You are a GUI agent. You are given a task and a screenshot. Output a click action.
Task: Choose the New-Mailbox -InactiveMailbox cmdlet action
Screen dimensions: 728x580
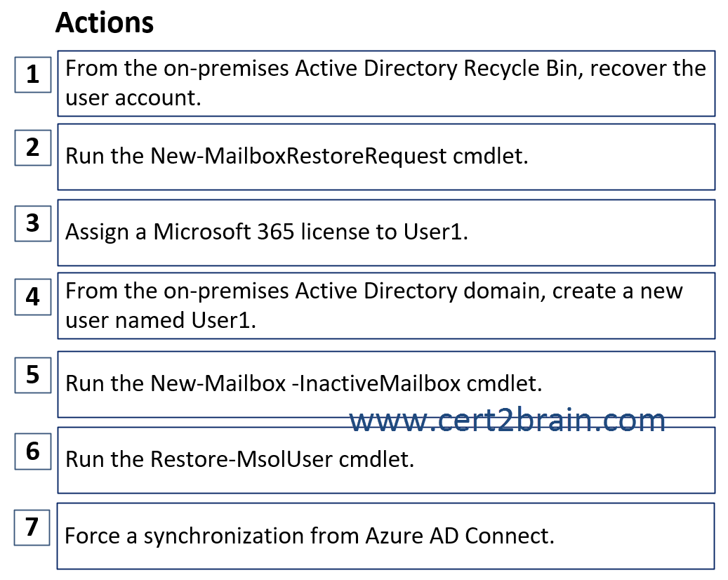click(x=386, y=385)
